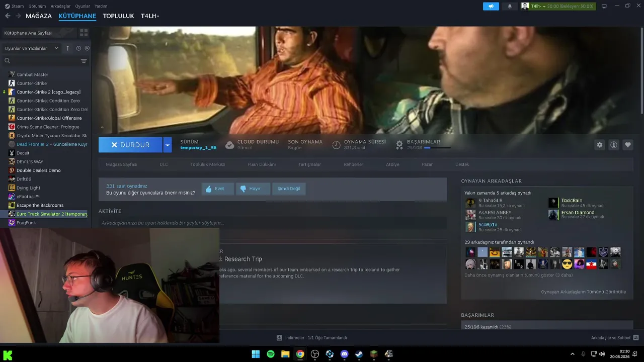Open T4LH- profile tab

(x=150, y=16)
